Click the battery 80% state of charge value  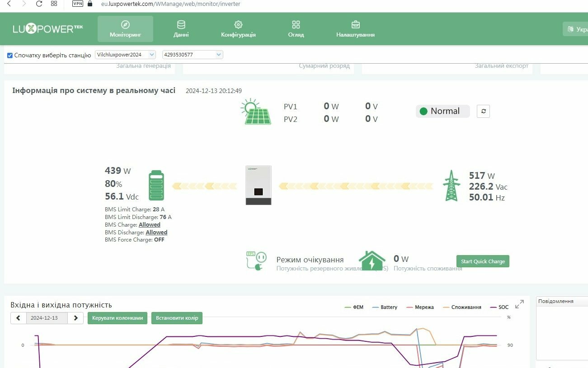click(113, 184)
